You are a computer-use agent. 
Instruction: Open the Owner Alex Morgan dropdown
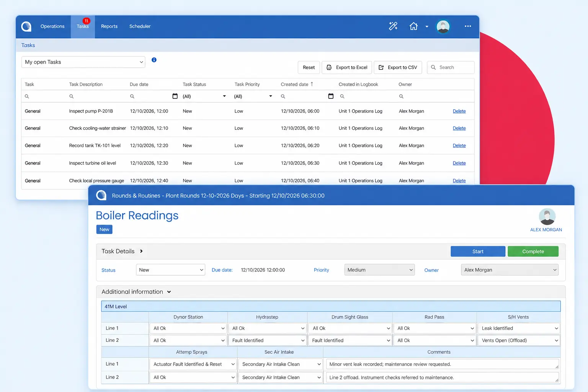click(510, 270)
